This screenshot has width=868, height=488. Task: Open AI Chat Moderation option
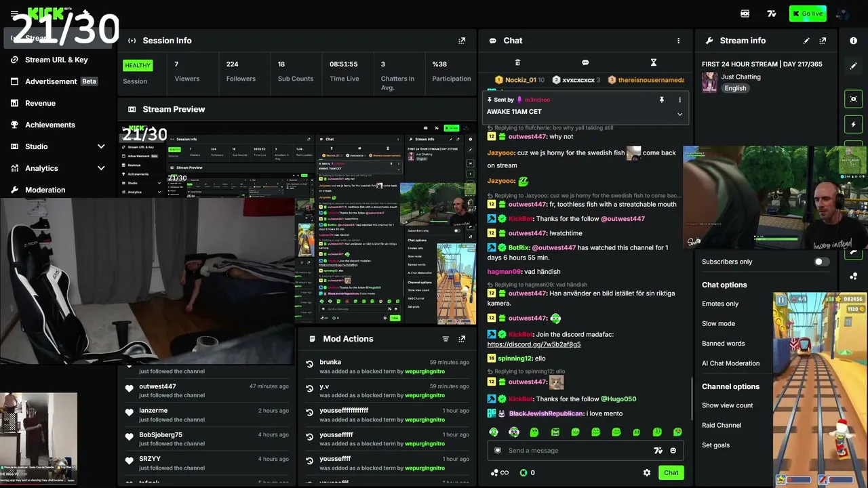pos(730,363)
